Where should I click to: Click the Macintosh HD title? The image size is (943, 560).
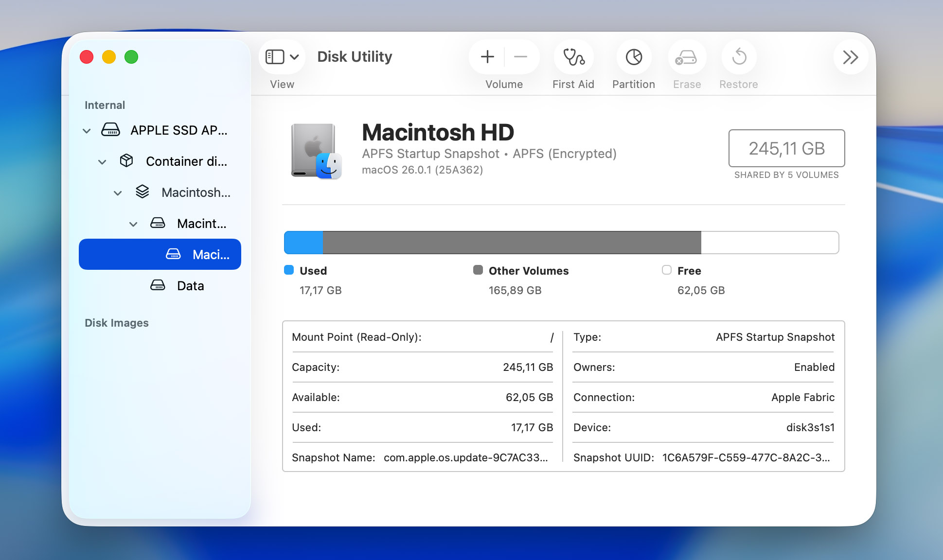pyautogui.click(x=438, y=132)
